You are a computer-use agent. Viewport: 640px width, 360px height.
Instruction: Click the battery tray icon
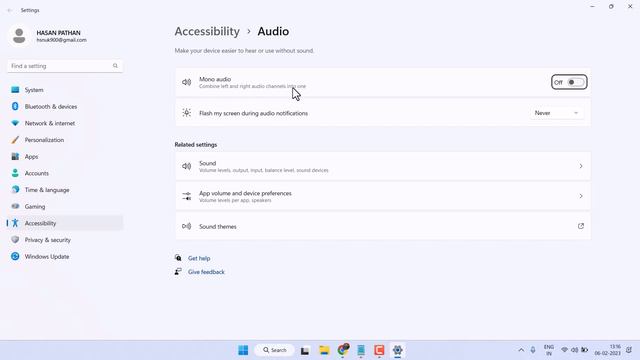[x=584, y=350]
